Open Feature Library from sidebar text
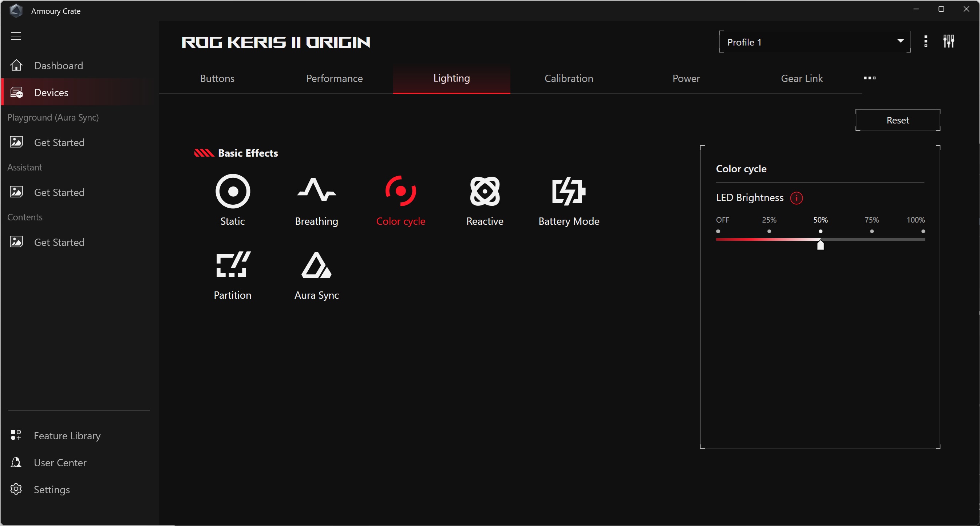This screenshot has width=980, height=526. [67, 435]
